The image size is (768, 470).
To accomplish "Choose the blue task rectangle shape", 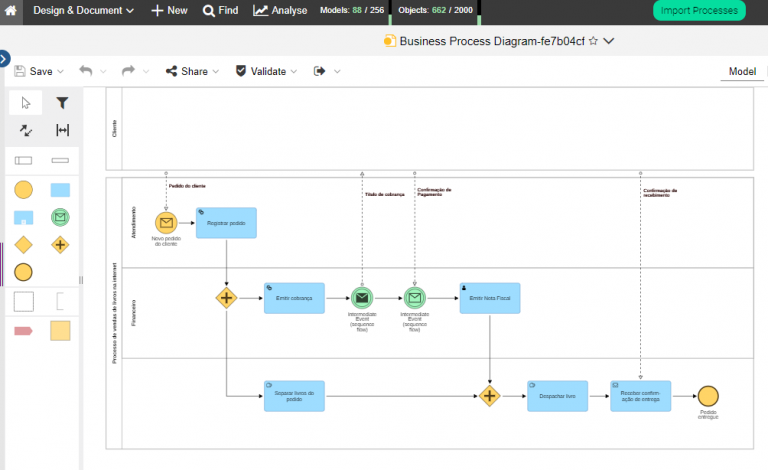I will click(60, 190).
